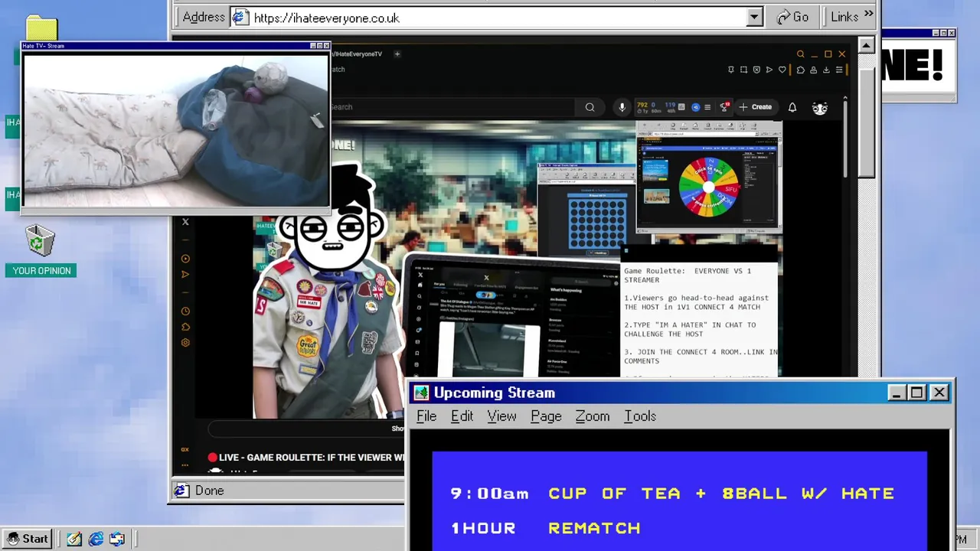Screen dimensions: 980x551
Task: Open the Zoom menu in Upcoming Stream
Action: (593, 416)
